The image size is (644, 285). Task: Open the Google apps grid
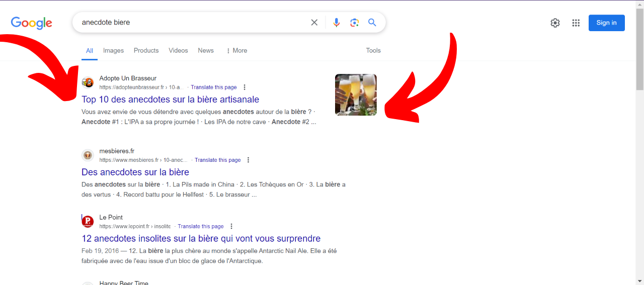(x=576, y=23)
